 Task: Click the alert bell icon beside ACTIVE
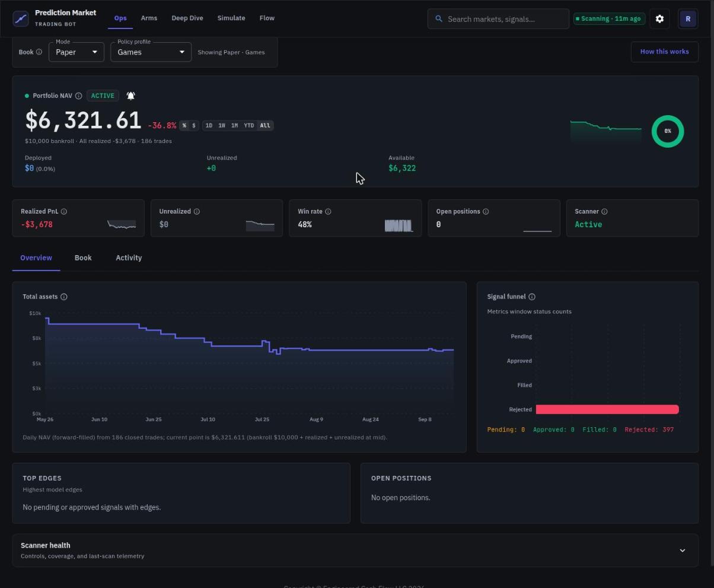tap(131, 96)
